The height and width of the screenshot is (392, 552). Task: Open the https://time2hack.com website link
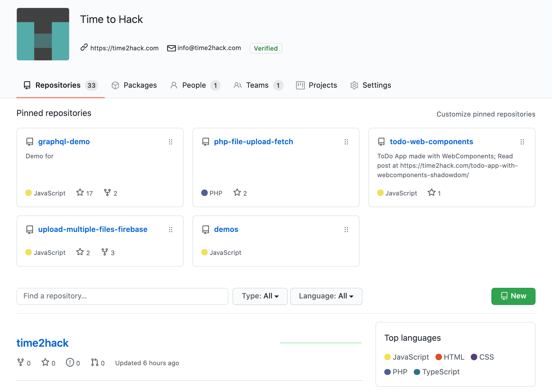coord(124,48)
